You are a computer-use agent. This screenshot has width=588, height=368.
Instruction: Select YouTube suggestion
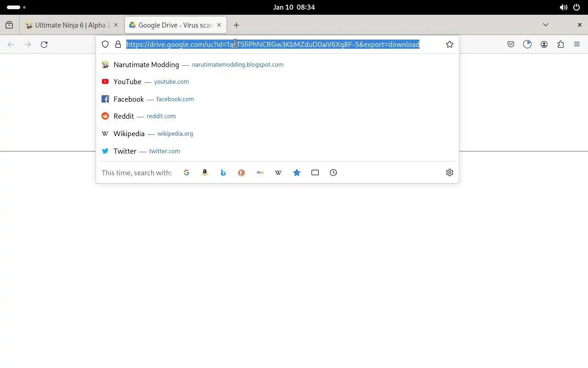[x=277, y=81]
